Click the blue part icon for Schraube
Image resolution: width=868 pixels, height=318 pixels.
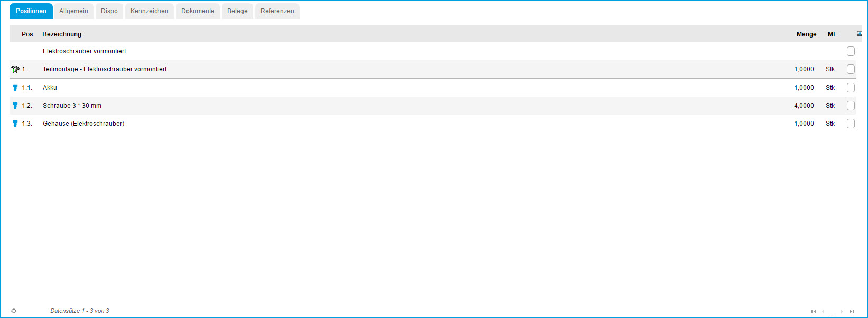tap(15, 106)
